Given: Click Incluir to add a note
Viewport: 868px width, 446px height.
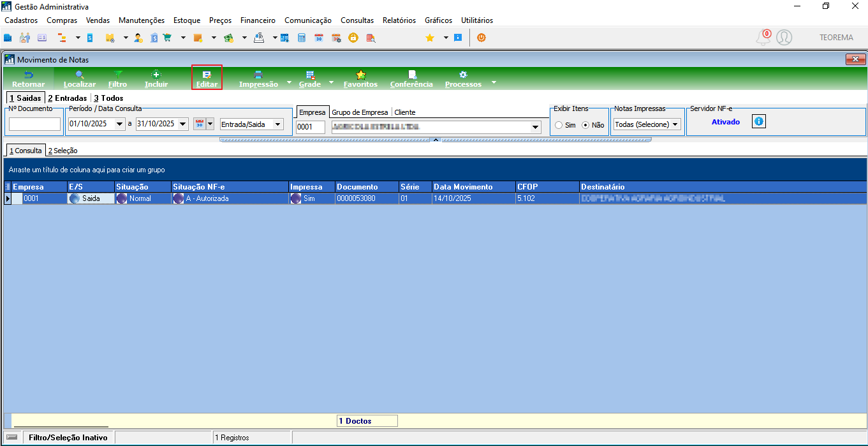Looking at the screenshot, I should pos(156,78).
